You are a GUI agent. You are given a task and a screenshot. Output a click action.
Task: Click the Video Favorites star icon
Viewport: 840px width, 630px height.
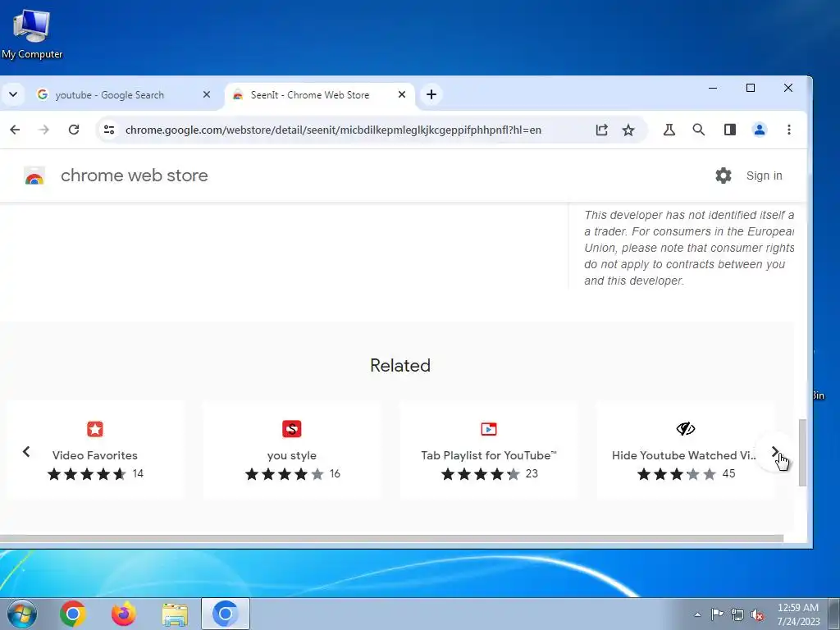(x=95, y=429)
